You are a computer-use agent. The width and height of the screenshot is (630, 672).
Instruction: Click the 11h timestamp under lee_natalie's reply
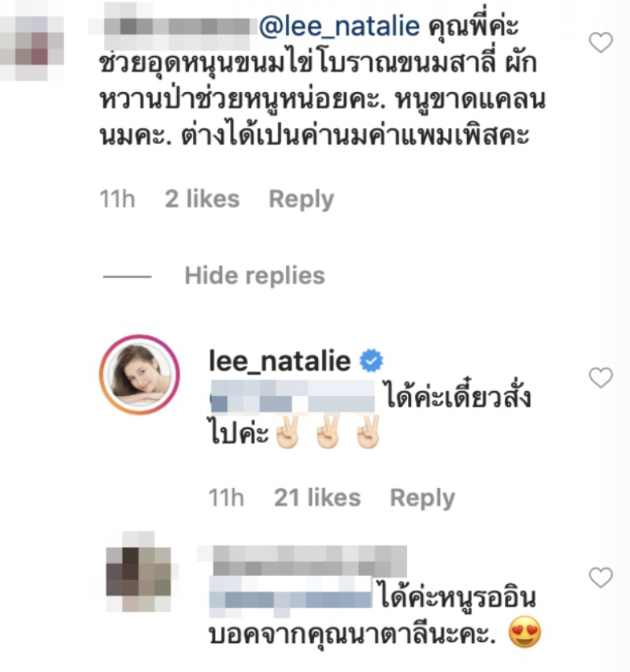227,498
